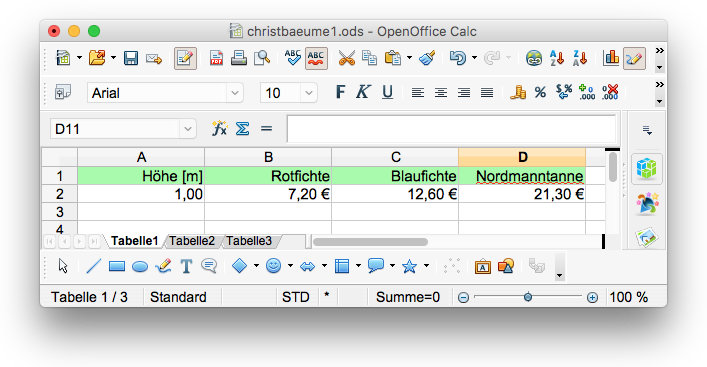Open the Arial font name dropdown
Image resolution: width=707 pixels, height=367 pixels.
pyautogui.click(x=234, y=93)
